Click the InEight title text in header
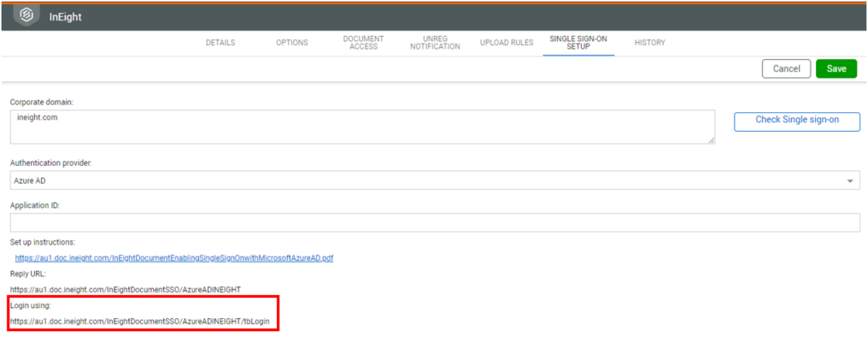The width and height of the screenshot is (868, 337). point(65,16)
